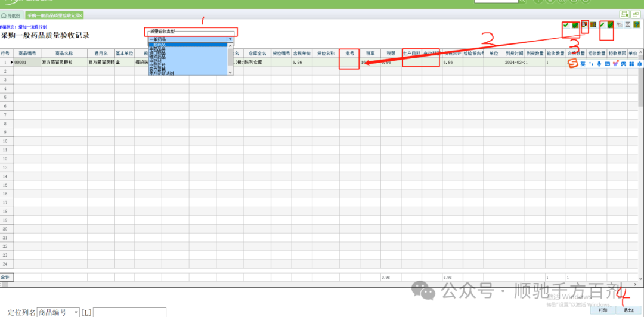
Task: Click the Sogou gamepad icon
Action: point(624,64)
